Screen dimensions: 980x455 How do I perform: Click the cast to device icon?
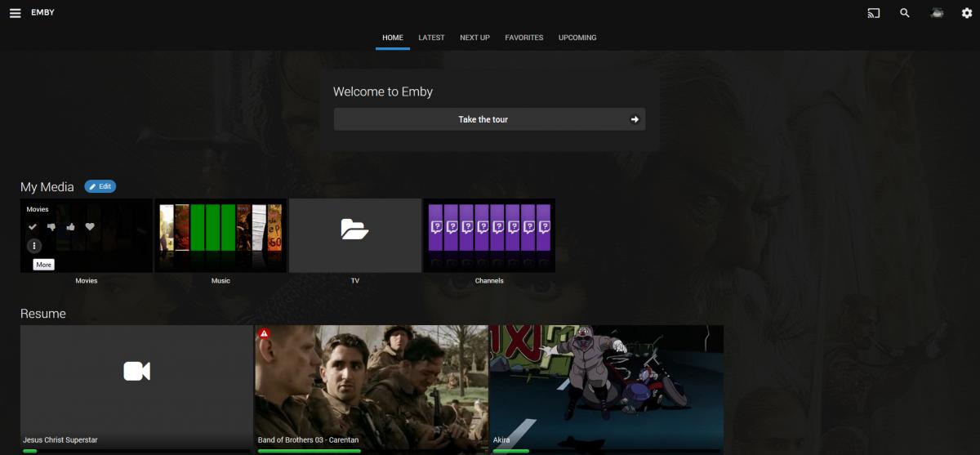click(x=874, y=13)
